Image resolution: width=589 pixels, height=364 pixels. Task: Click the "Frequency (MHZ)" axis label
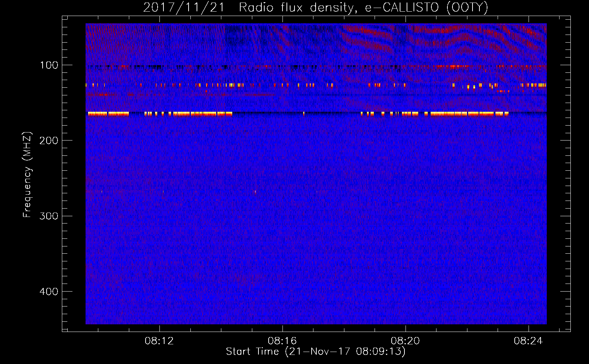(27, 175)
